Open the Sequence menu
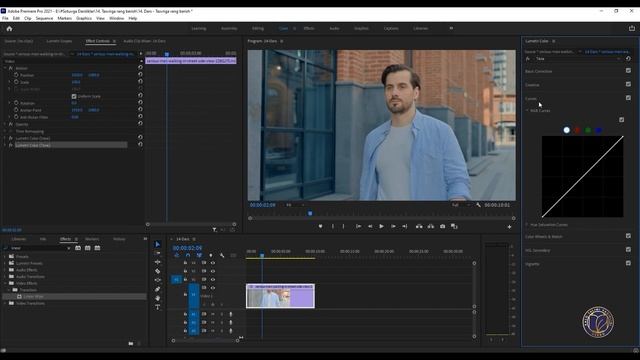640x360 pixels. [x=44, y=18]
